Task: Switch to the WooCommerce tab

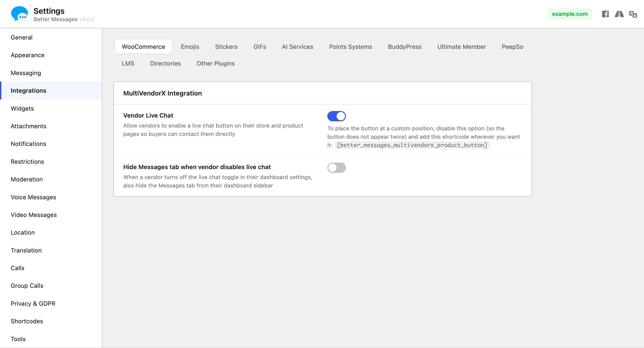Action: coord(143,47)
